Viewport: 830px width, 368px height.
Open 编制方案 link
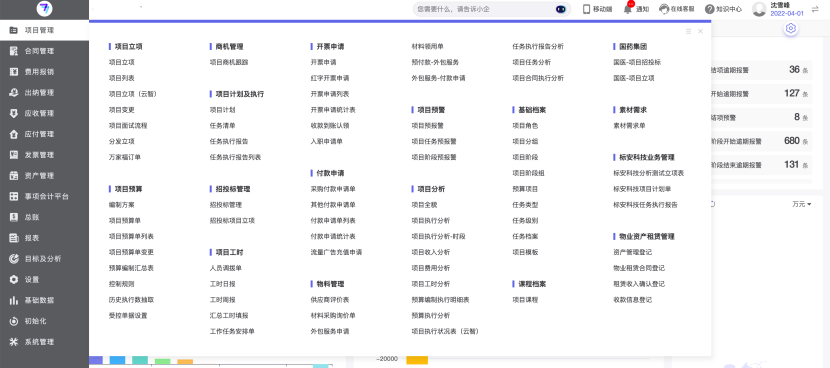(121, 204)
